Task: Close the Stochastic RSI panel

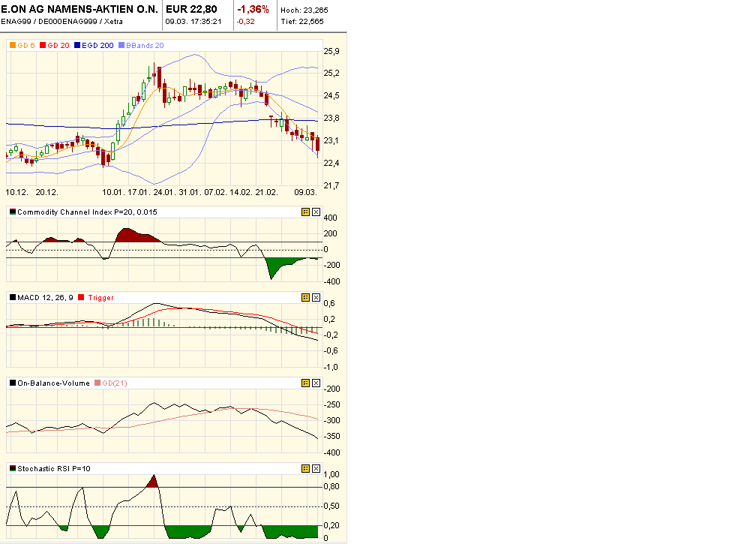Action: coord(316,468)
